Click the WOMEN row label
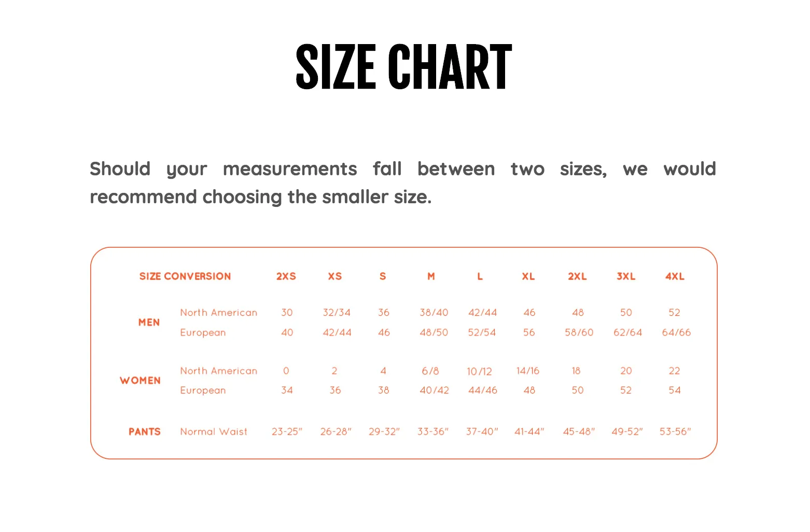The width and height of the screenshot is (810, 532). pyautogui.click(x=140, y=381)
